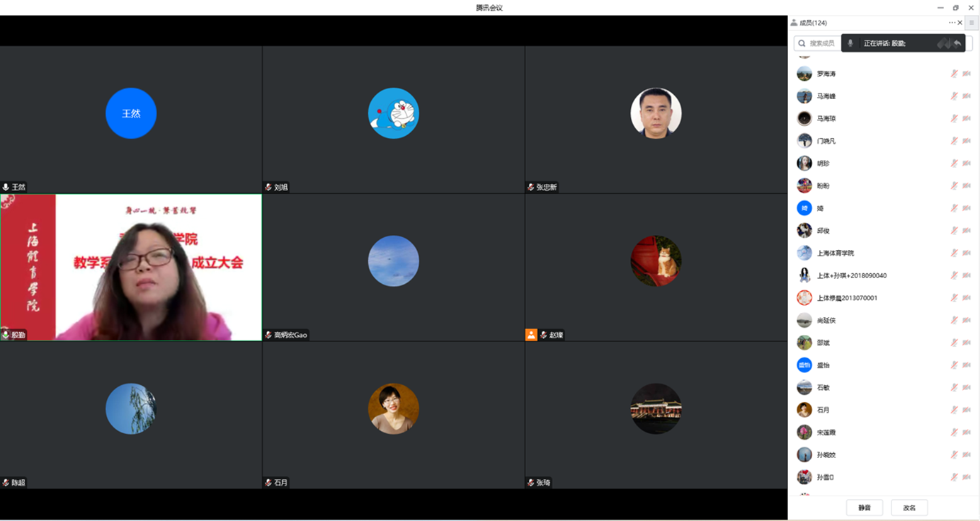Open the hamburger menu at panel top-right

pyautogui.click(x=972, y=23)
